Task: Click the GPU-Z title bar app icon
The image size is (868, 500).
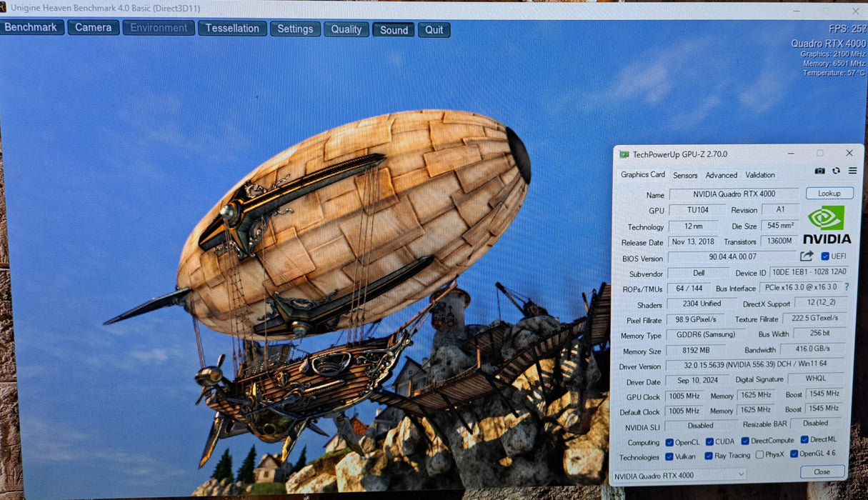Action: click(624, 154)
